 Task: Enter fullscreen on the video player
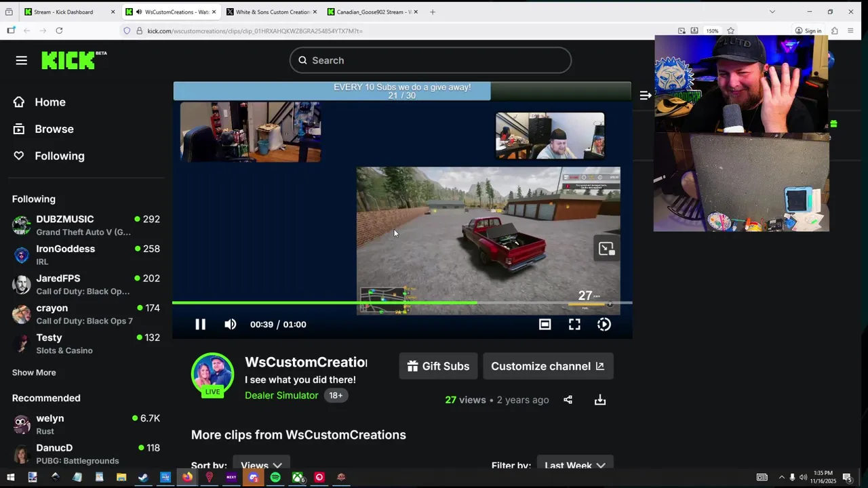574,325
